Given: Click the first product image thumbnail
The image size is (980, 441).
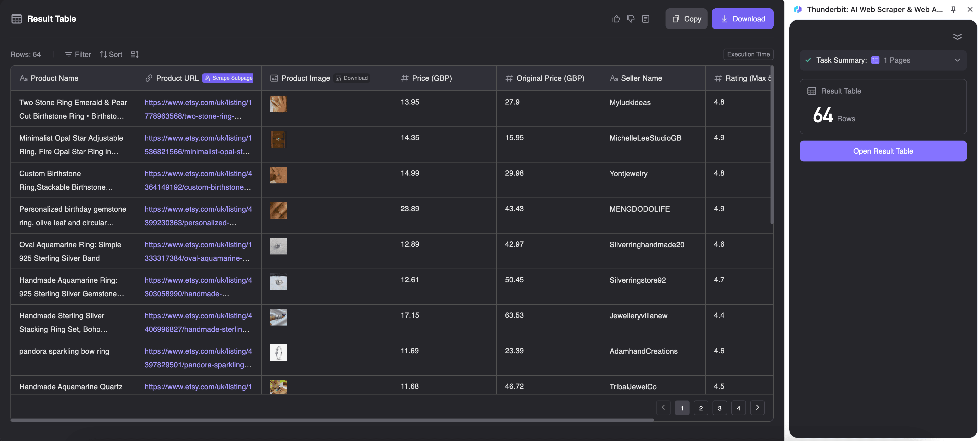Looking at the screenshot, I should (x=278, y=104).
